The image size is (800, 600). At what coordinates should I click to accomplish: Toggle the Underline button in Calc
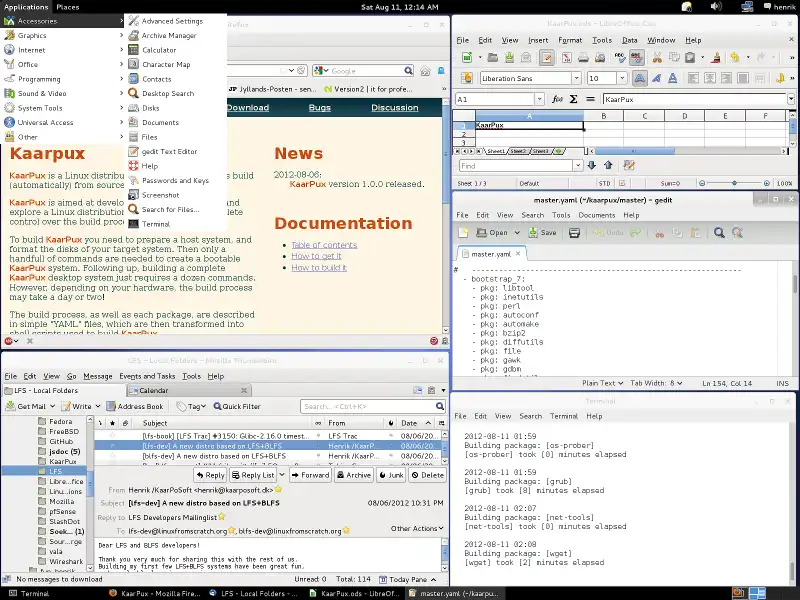click(x=673, y=78)
